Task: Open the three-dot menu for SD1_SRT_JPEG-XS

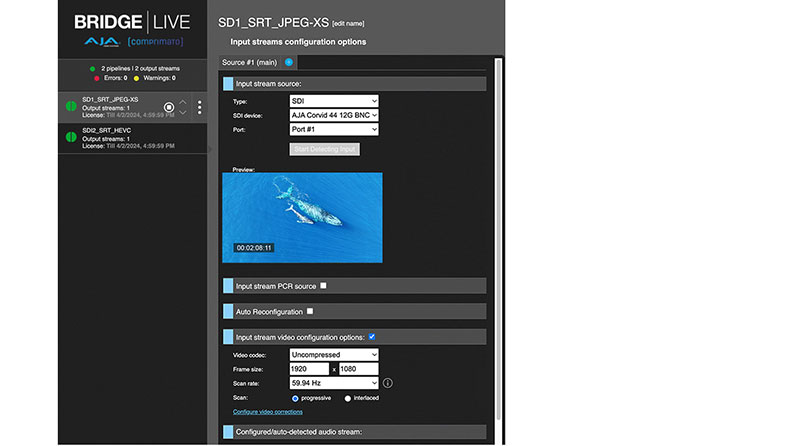Action: [x=199, y=107]
